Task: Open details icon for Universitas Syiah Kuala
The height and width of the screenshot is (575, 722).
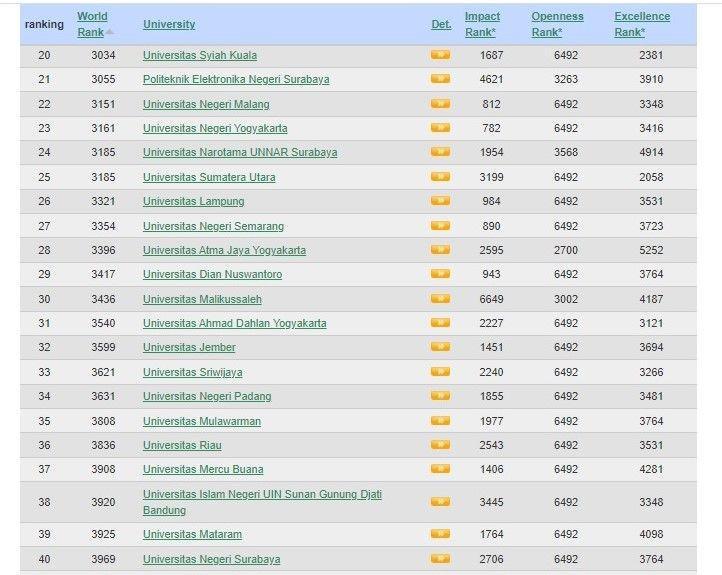Action: pyautogui.click(x=440, y=55)
